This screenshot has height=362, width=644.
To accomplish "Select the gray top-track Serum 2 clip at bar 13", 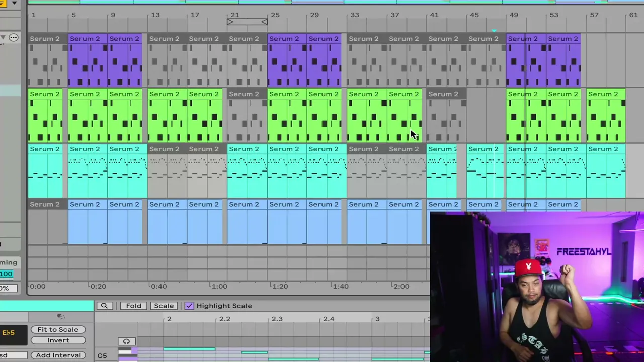I will click(168, 60).
